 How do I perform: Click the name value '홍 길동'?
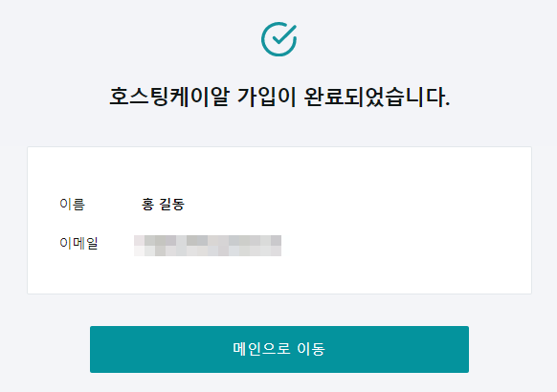click(163, 205)
